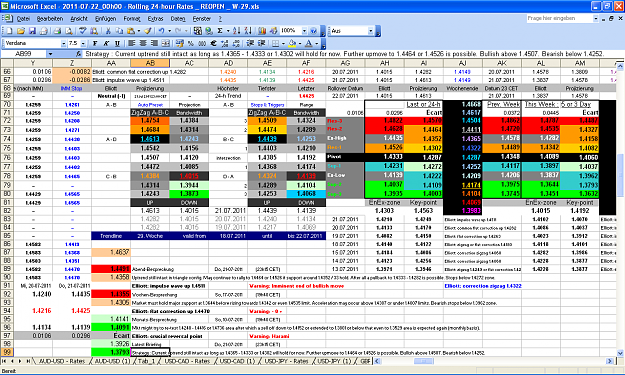Paste using the clipboard icon

pyautogui.click(x=131, y=31)
